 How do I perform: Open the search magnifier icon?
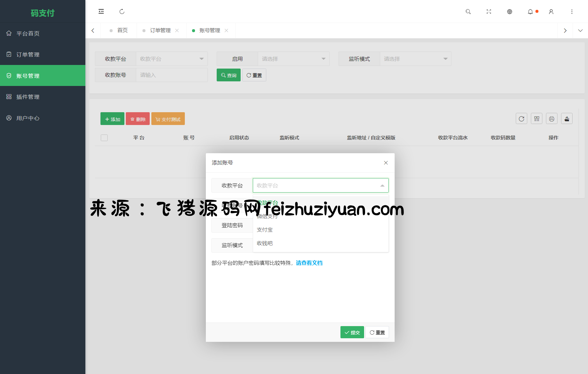point(468,11)
